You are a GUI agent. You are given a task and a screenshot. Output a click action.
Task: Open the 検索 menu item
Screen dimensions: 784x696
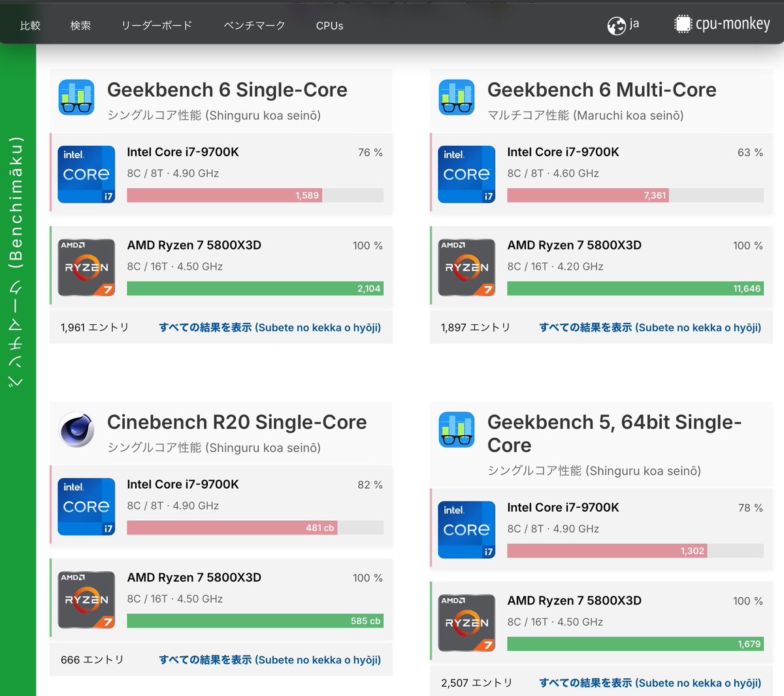coord(80,25)
